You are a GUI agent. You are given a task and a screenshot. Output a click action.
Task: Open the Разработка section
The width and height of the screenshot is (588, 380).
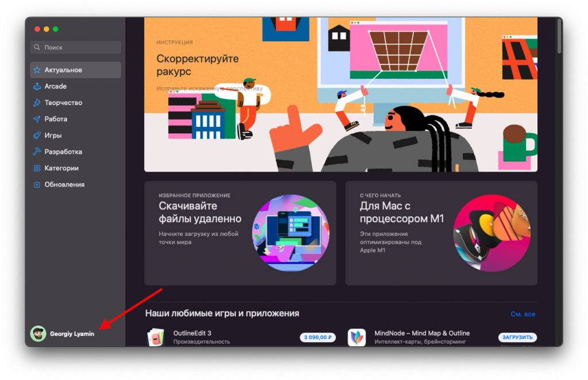pos(75,152)
